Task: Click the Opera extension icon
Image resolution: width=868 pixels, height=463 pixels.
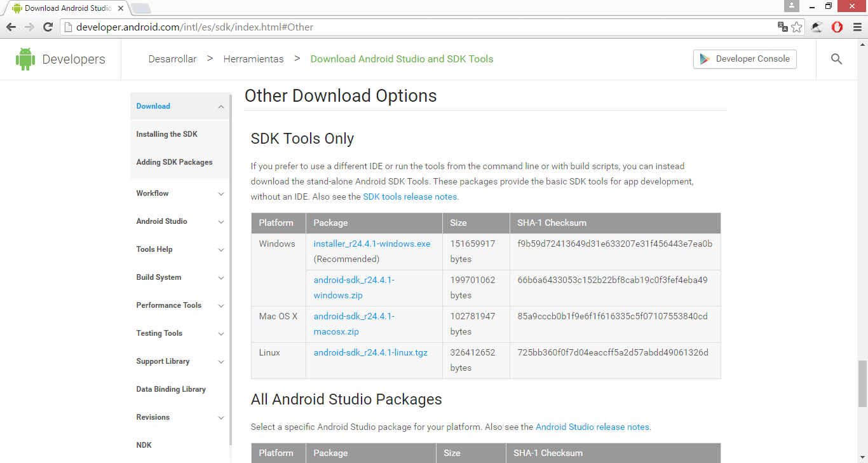Action: (837, 27)
